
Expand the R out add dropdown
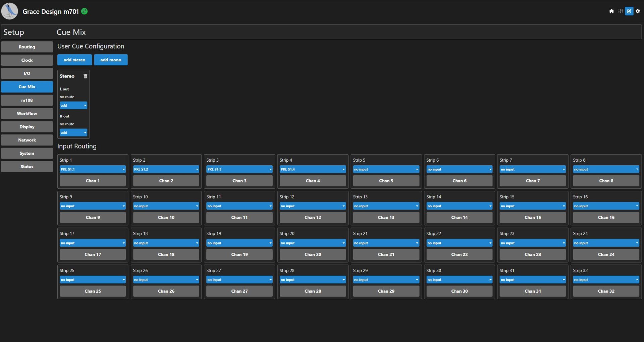click(73, 133)
